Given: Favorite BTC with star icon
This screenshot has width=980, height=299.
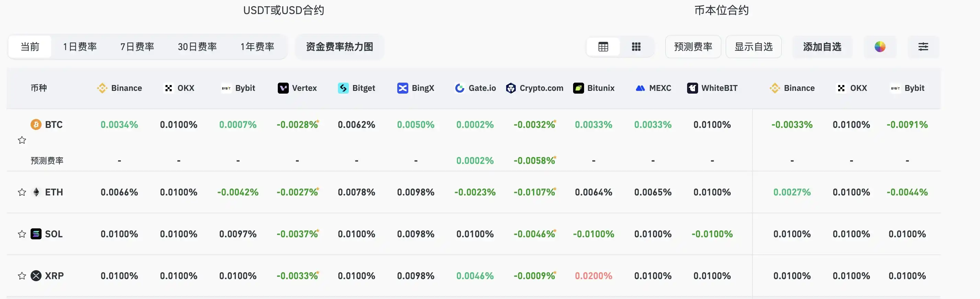Looking at the screenshot, I should [22, 140].
